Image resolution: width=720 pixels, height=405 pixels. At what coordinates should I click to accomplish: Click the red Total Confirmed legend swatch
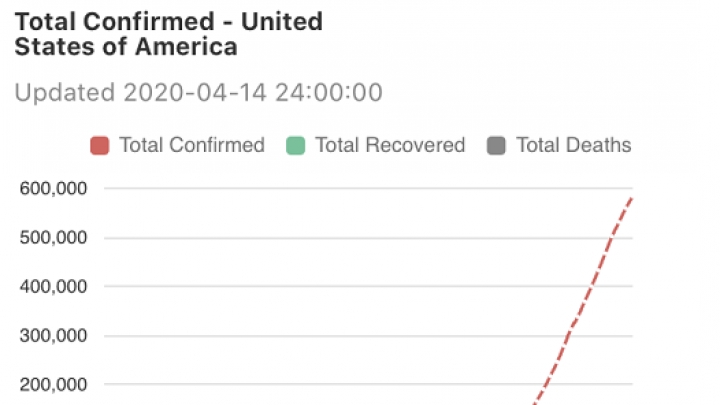point(99,145)
